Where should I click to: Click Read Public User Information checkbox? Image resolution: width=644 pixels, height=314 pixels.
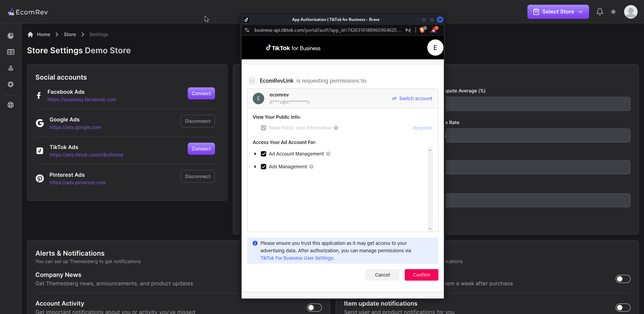pos(264,128)
